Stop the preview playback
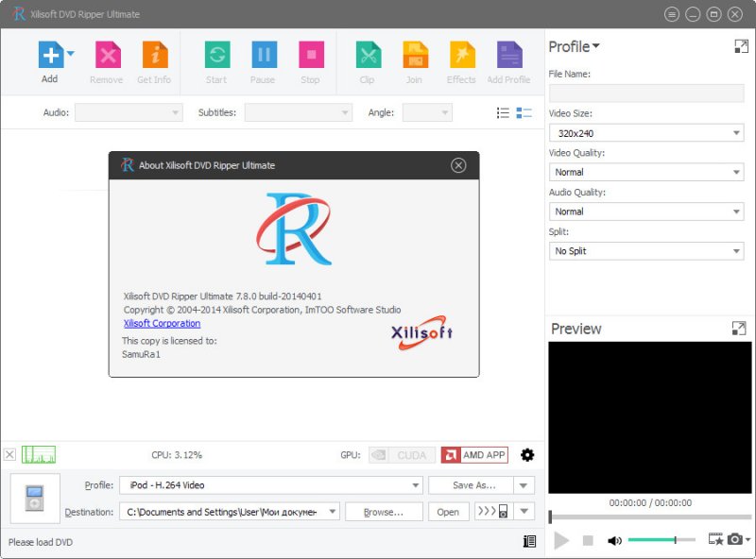Viewport: 756px width, 559px height. (588, 540)
